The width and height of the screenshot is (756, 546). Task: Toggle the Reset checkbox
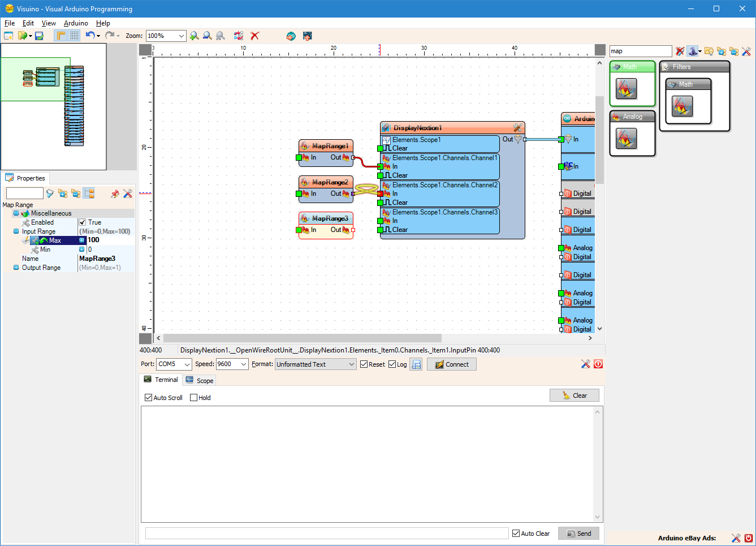[364, 364]
